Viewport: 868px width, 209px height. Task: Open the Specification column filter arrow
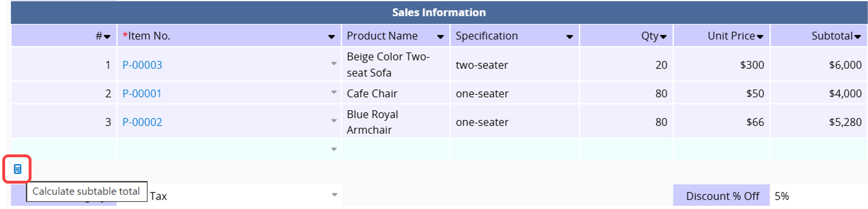click(570, 37)
